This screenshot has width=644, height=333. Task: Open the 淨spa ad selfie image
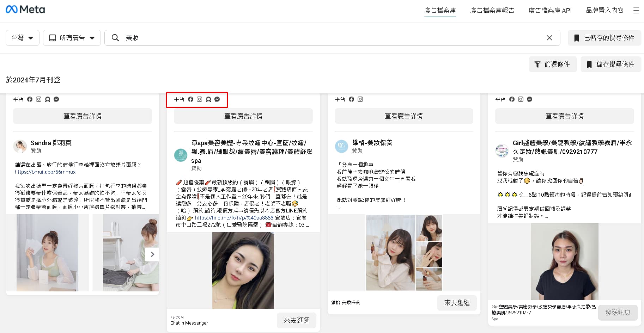click(x=243, y=270)
